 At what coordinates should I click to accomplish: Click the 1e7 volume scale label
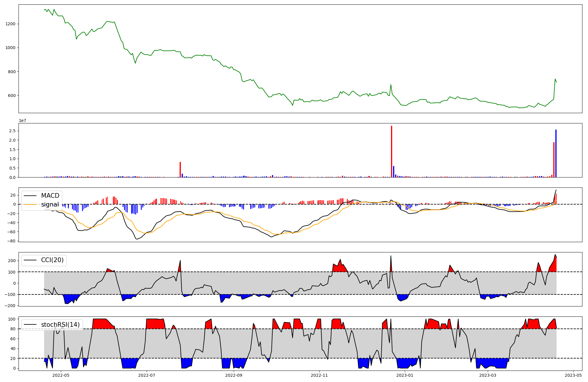click(23, 120)
